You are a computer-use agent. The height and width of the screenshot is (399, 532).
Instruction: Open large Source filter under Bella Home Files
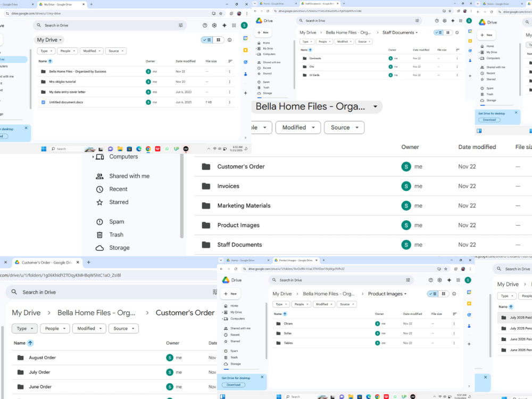point(344,128)
